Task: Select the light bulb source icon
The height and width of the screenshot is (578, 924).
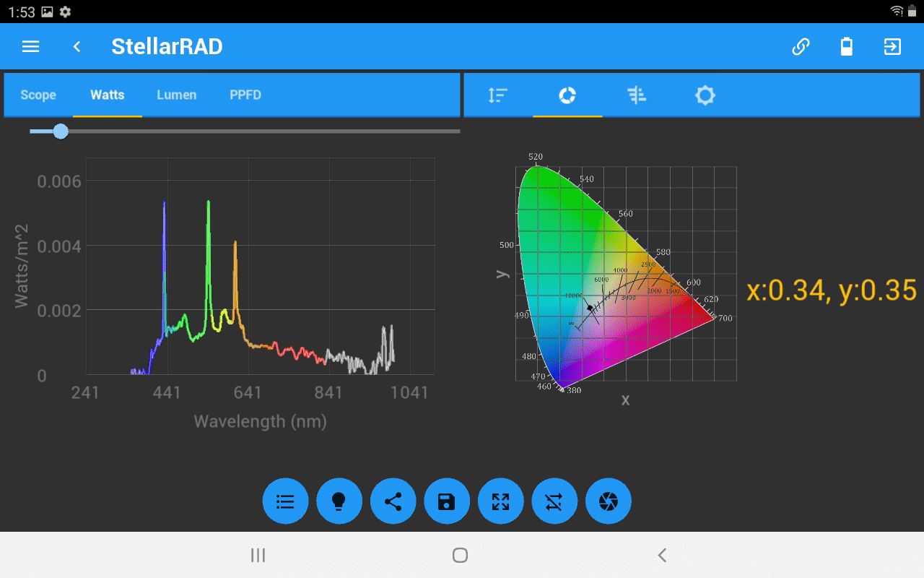Action: coord(339,501)
